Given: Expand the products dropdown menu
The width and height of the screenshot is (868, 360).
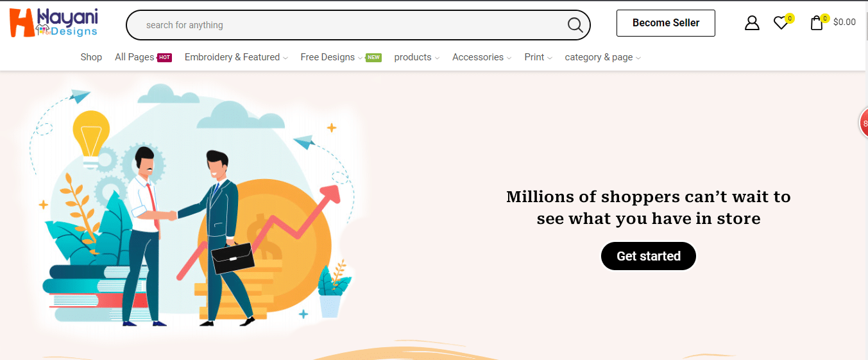Looking at the screenshot, I should click(x=417, y=57).
